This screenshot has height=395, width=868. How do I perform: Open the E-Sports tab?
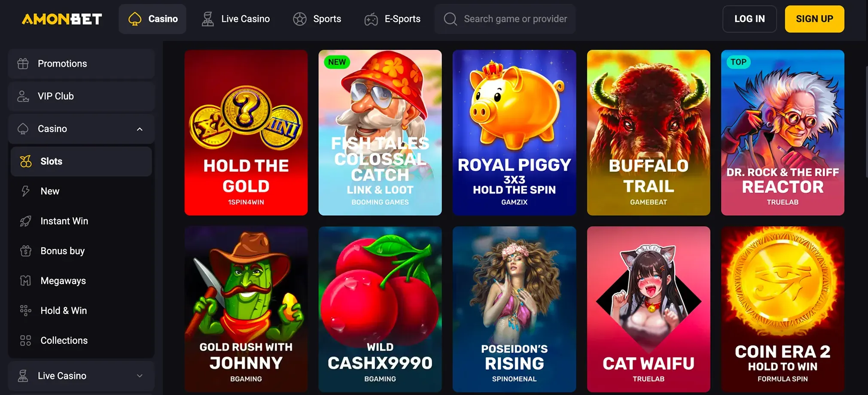(x=393, y=19)
